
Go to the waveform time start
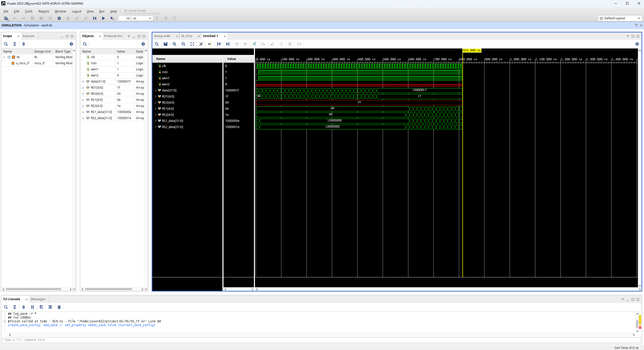(219, 44)
